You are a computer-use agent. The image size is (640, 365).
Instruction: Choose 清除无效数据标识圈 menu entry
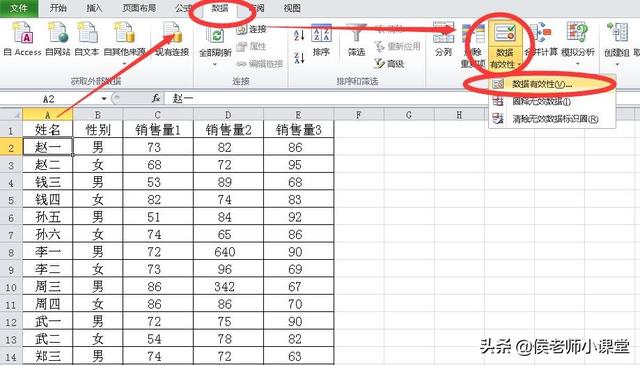[552, 119]
